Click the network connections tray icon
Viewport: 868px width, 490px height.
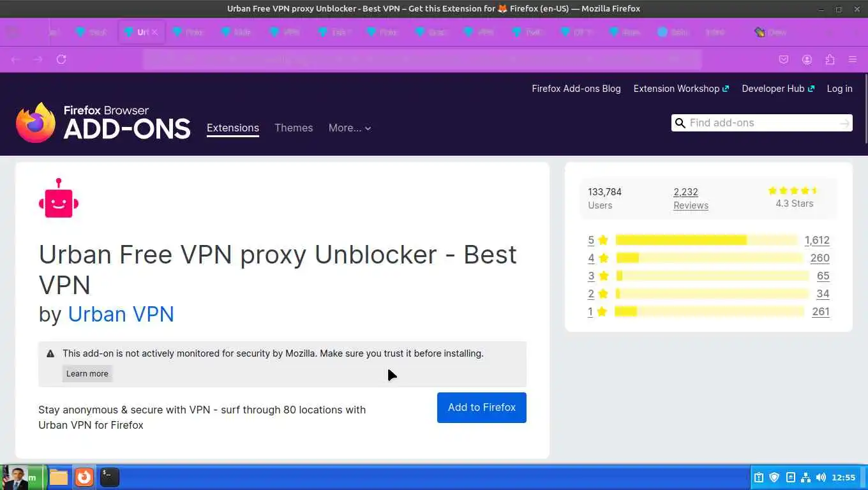805,477
